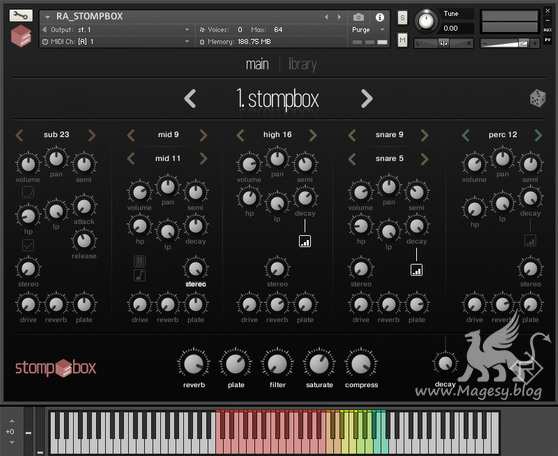Switch to the main tab
The width and height of the screenshot is (558, 456).
click(x=257, y=64)
